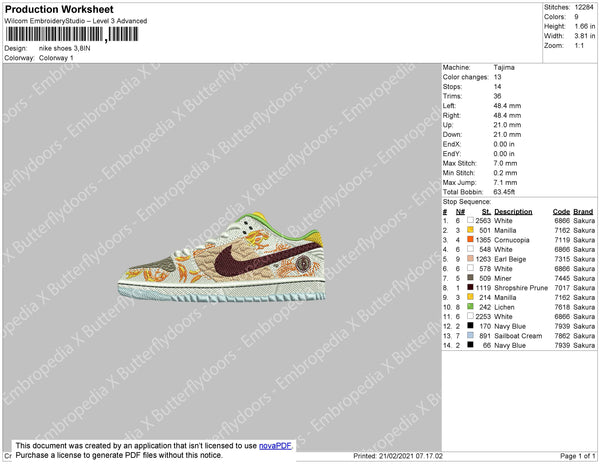Select the Shropshire Prune color swatch
This screenshot has width=600, height=464.
point(470,288)
